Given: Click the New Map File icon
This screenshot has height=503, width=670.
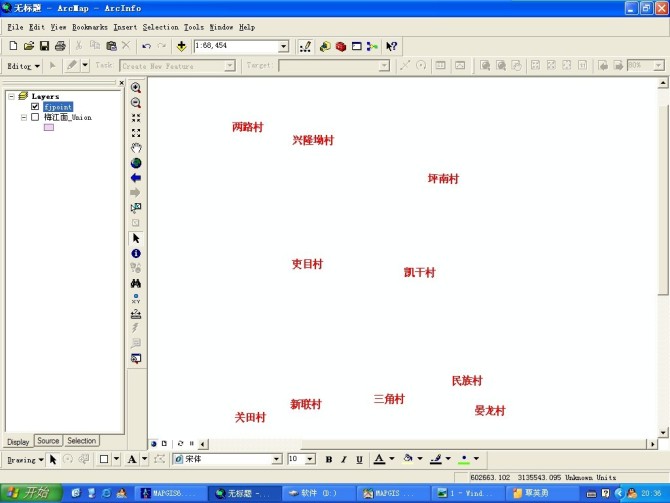Looking at the screenshot, I should pyautogui.click(x=13, y=46).
